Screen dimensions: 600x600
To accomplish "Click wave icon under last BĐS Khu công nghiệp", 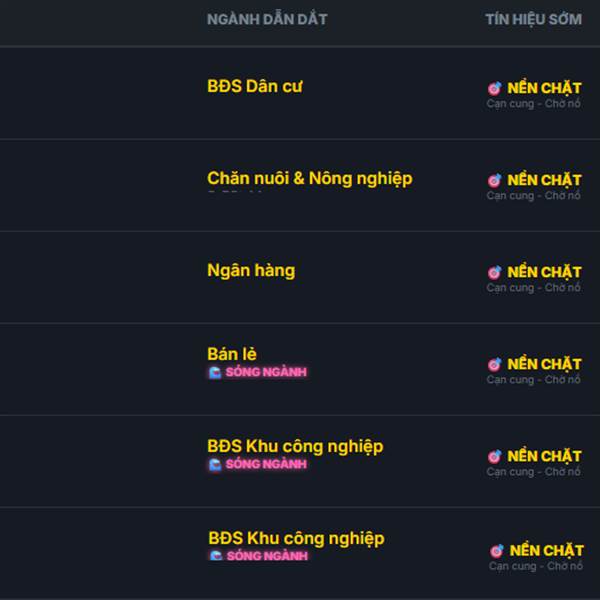I will click(215, 556).
